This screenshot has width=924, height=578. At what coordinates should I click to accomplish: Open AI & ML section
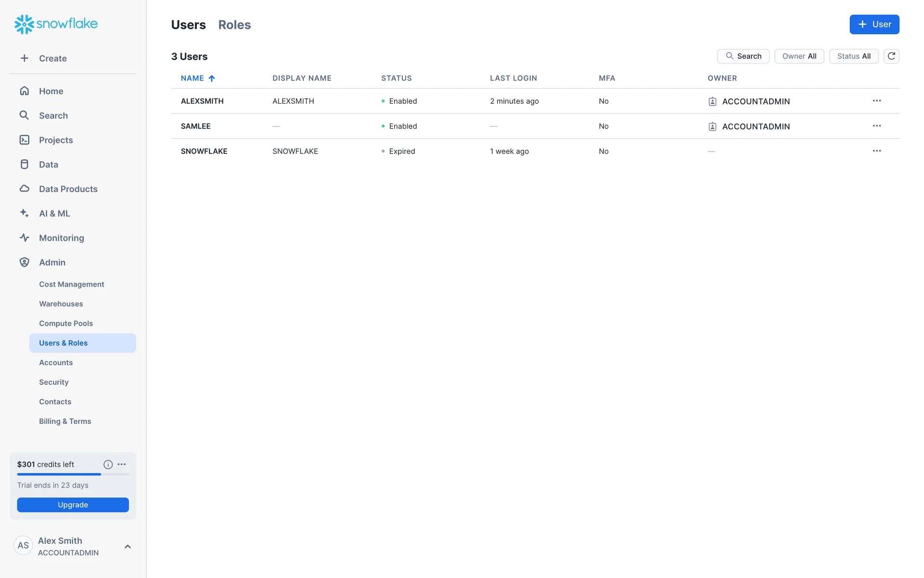point(54,213)
